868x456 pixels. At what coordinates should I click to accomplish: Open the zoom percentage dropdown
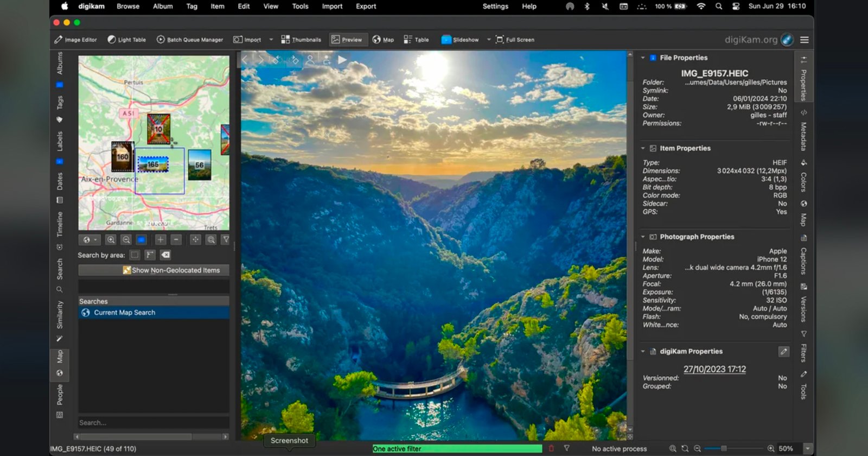point(808,448)
